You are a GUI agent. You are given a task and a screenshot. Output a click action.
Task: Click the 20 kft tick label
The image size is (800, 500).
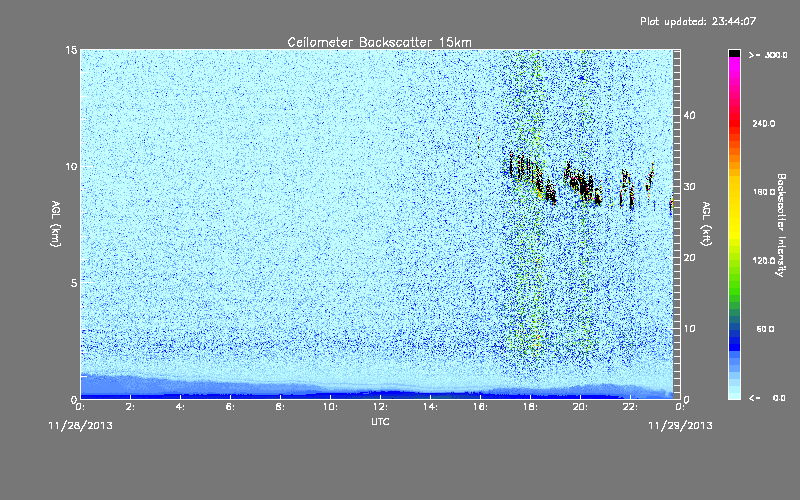(x=689, y=258)
